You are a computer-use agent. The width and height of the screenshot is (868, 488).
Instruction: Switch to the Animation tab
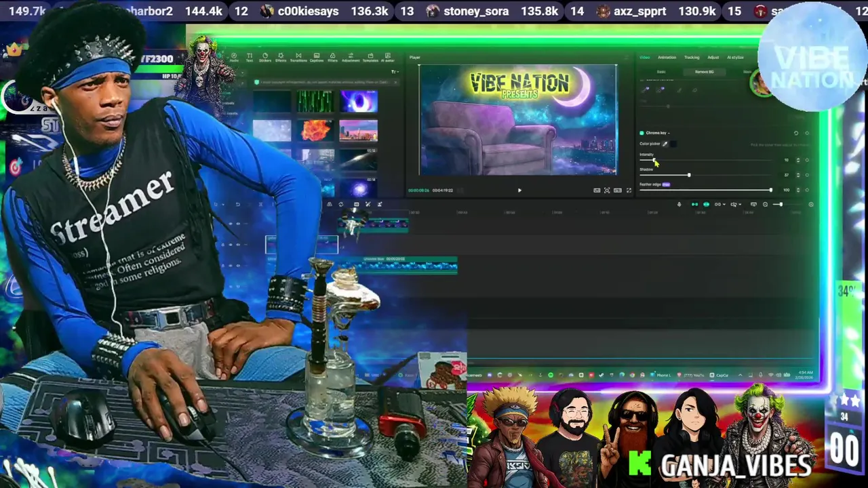(667, 58)
